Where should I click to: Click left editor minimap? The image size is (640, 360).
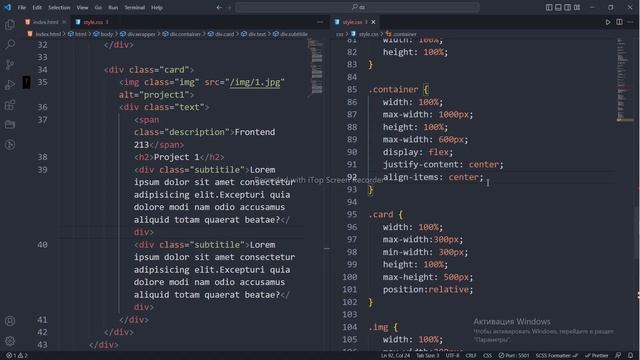316,67
